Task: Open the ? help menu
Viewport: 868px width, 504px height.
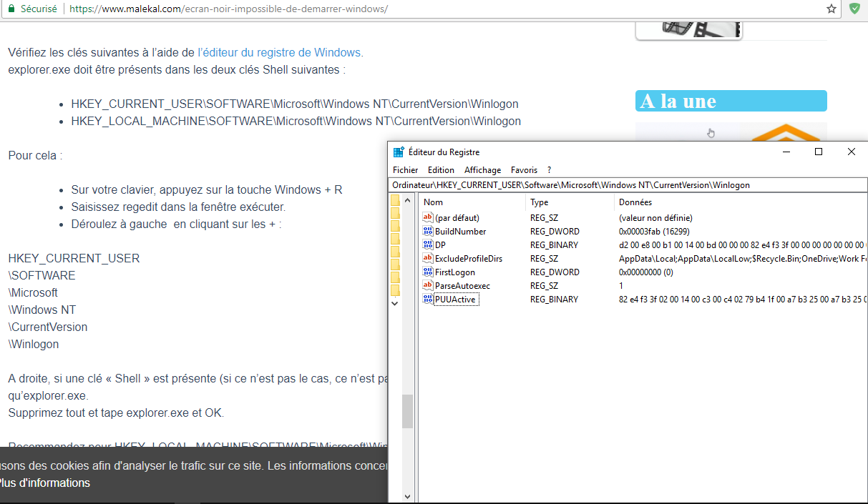Action: pos(549,170)
